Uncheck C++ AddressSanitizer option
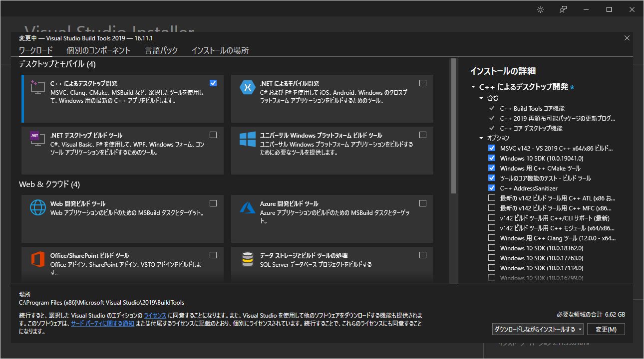Viewport: 644px width, 359px height. coord(492,188)
